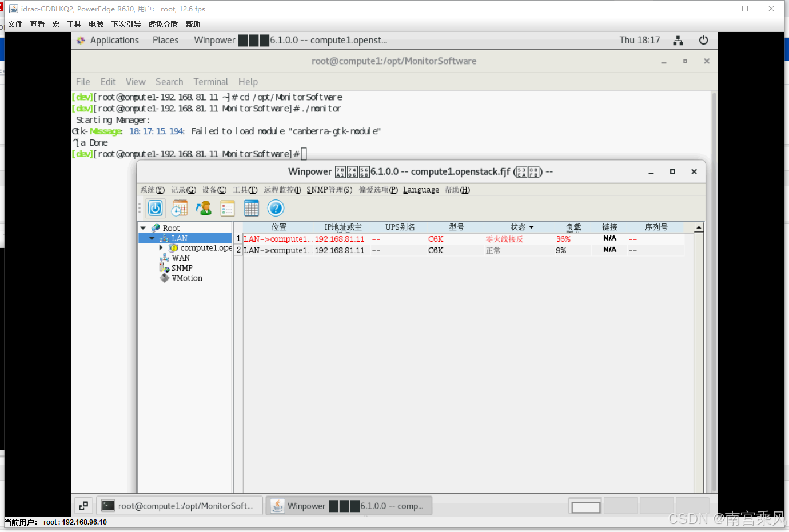Open the iDRAC 下次引导 menu

click(x=126, y=24)
